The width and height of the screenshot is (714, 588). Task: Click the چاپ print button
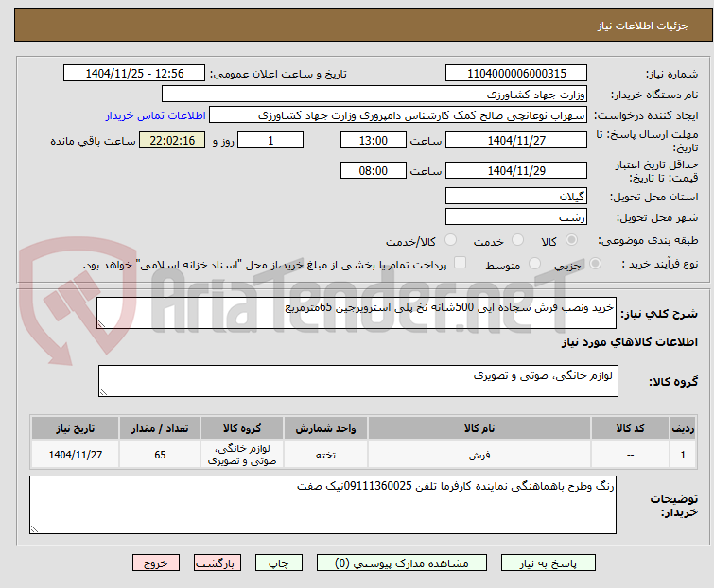(x=278, y=563)
